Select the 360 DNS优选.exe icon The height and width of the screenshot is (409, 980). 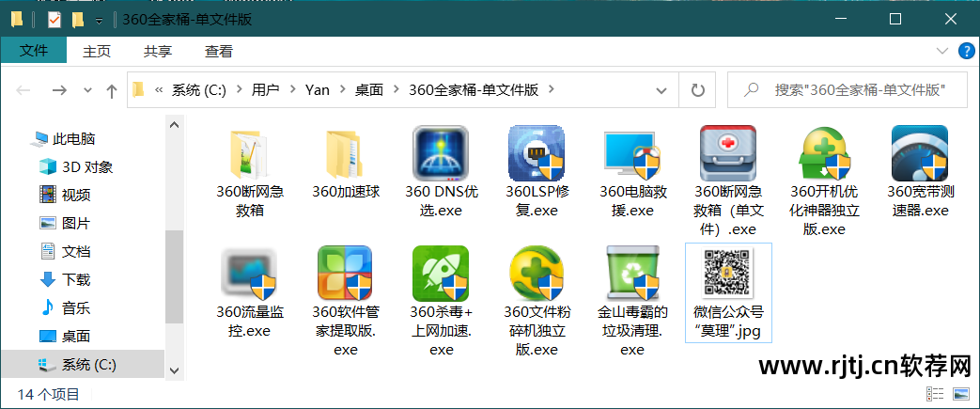tap(441, 153)
